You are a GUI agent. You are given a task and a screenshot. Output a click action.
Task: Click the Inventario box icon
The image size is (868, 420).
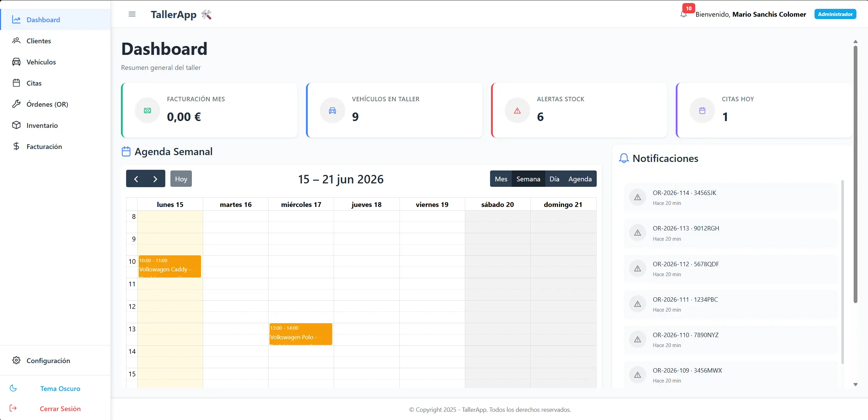point(16,125)
